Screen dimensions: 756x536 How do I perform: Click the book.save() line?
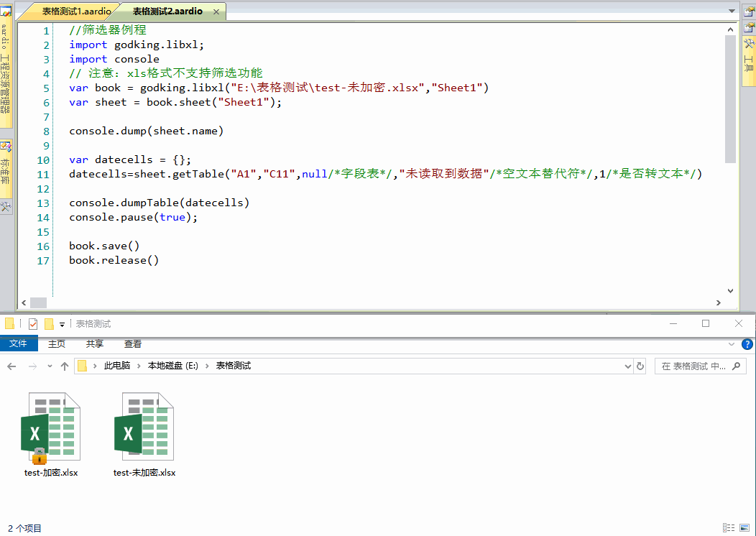tap(104, 246)
